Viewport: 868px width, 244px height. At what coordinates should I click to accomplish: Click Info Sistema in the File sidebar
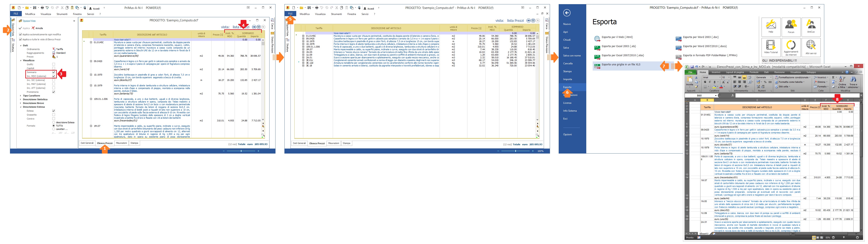(x=569, y=111)
